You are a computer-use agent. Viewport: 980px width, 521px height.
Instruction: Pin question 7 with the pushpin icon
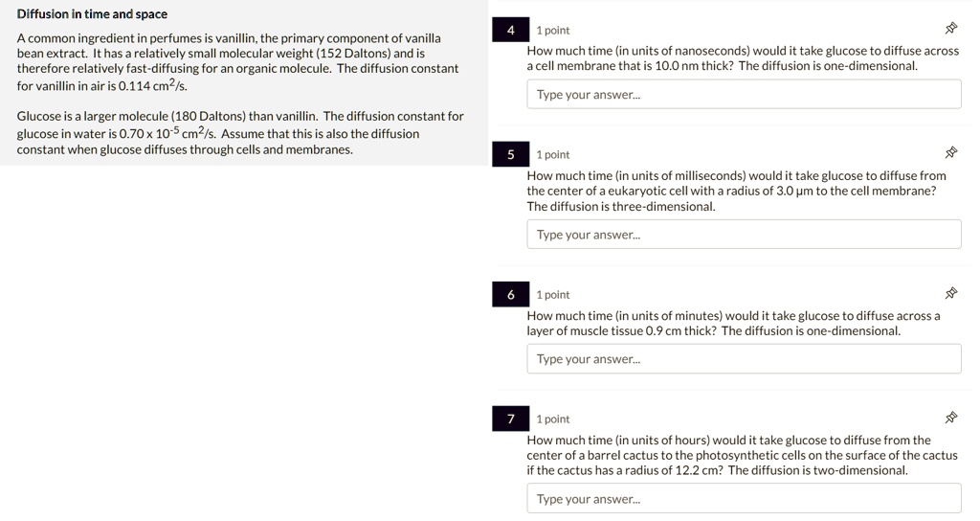coord(951,418)
